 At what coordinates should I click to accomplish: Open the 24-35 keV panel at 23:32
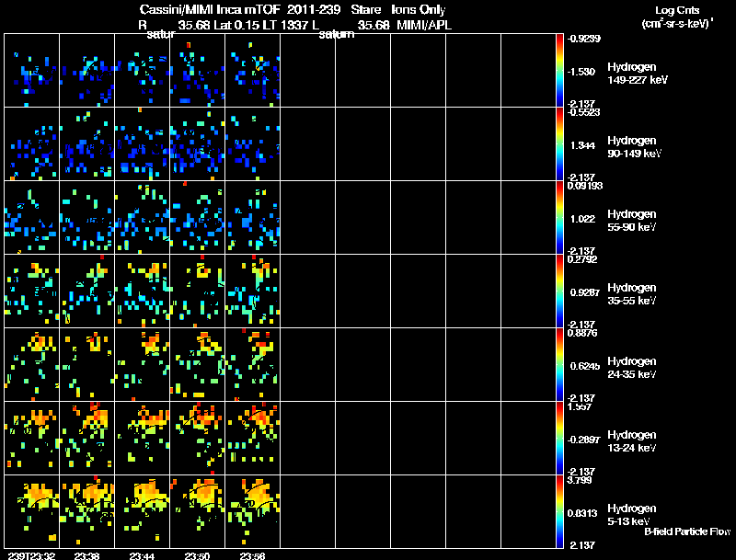coord(32,365)
